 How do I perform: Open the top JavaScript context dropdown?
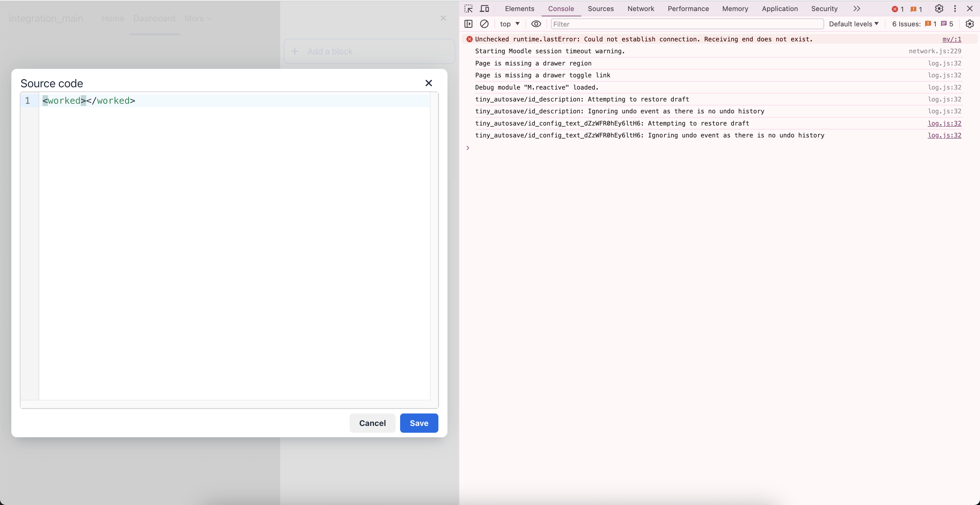click(510, 24)
